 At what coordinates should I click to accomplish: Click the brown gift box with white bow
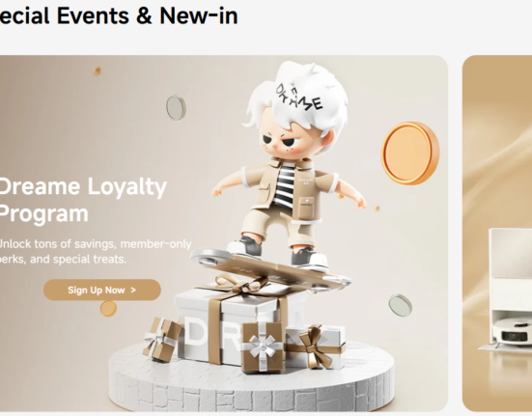point(263,347)
